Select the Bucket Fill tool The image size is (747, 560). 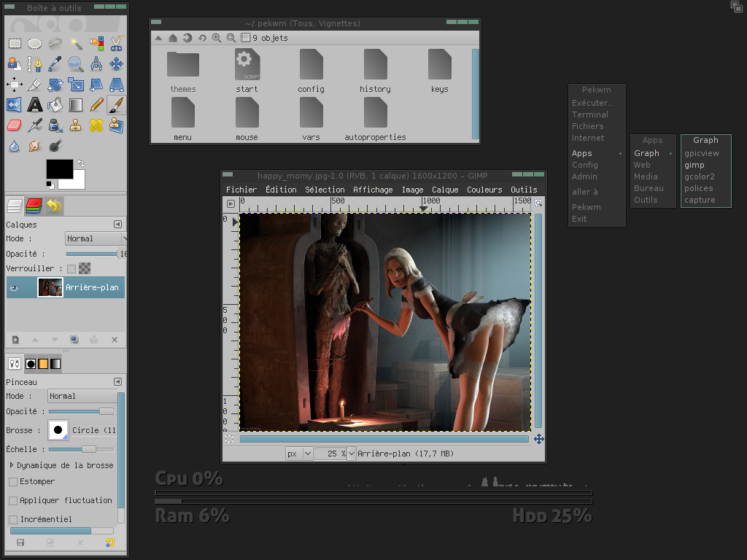coord(55,105)
